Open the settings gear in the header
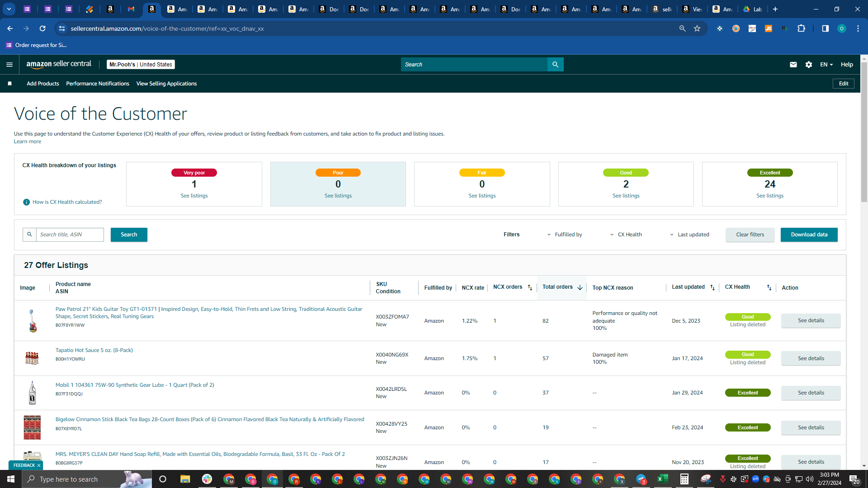 809,65
